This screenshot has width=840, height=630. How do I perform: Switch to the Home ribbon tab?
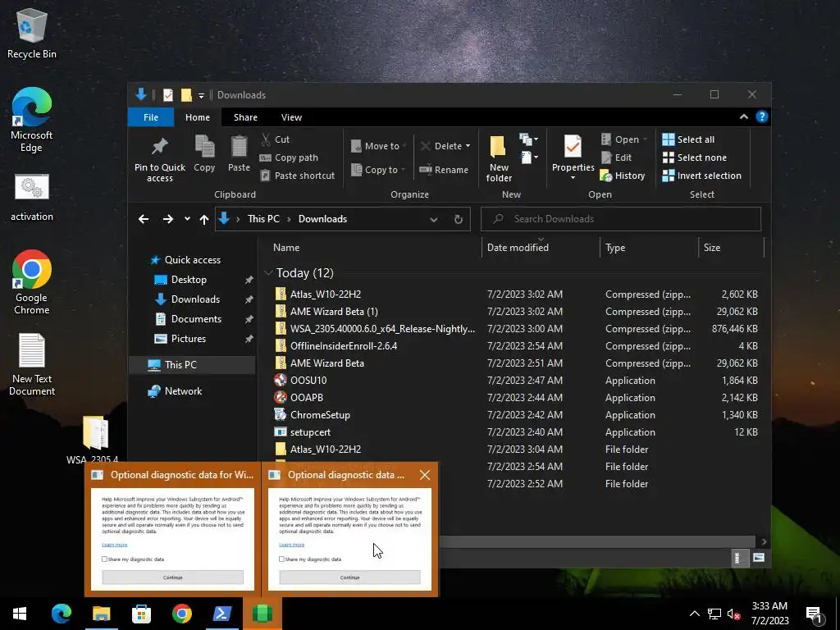198,117
